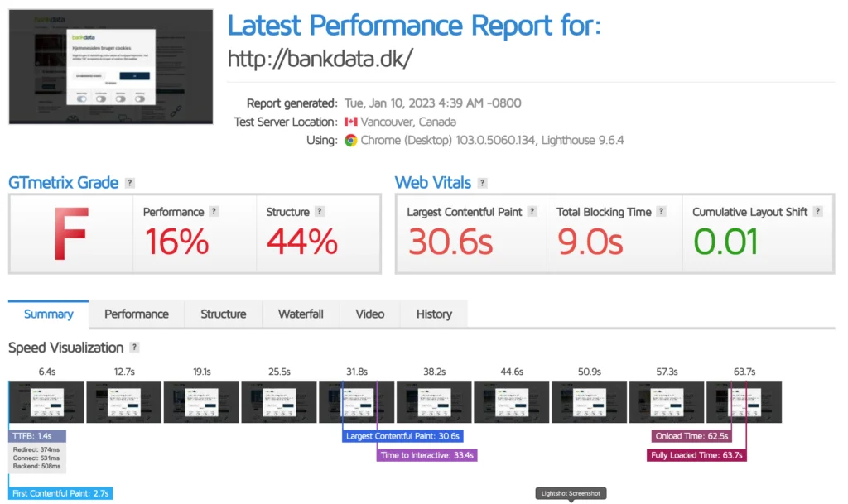This screenshot has height=504, width=848.
Task: Click the 44% Structure score
Action: [x=302, y=241]
